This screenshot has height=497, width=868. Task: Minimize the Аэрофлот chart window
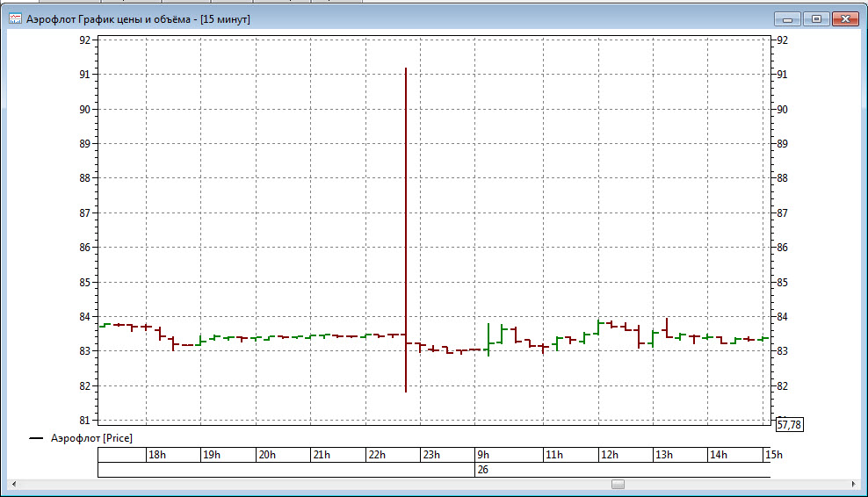786,18
